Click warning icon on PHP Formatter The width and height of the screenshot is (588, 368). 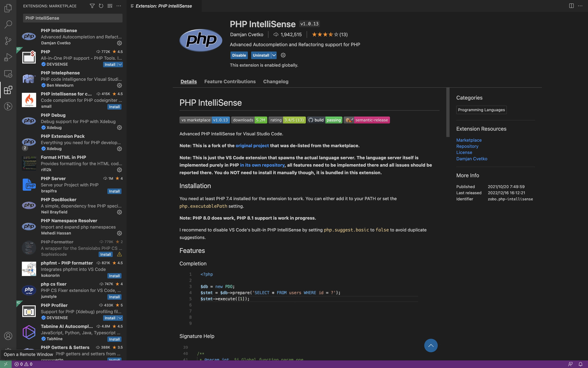click(119, 254)
